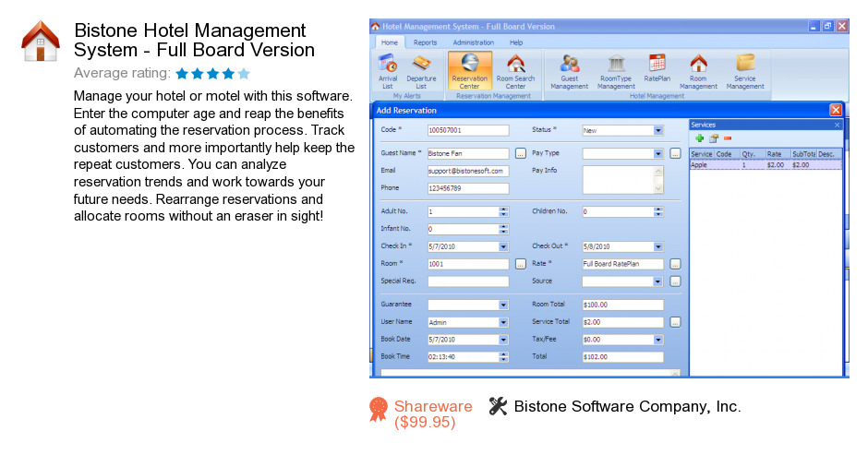Click the Service column header
Image resolution: width=868 pixels, height=455 pixels.
click(702, 154)
